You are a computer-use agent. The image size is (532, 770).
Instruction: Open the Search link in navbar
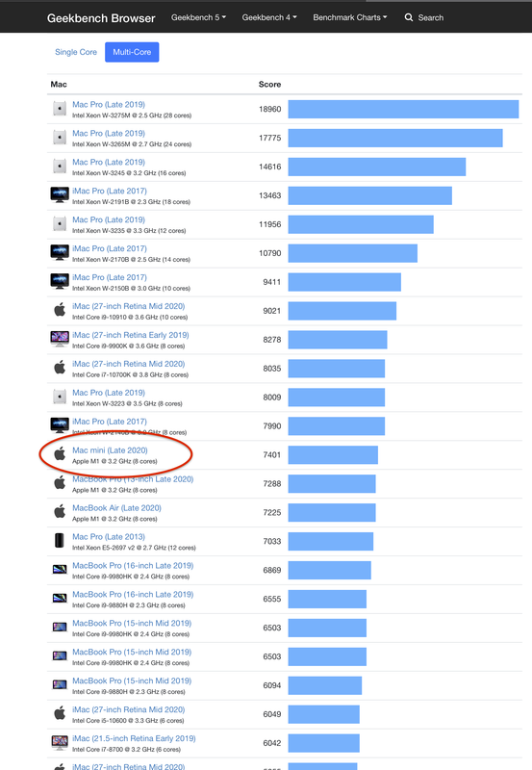[x=424, y=17]
